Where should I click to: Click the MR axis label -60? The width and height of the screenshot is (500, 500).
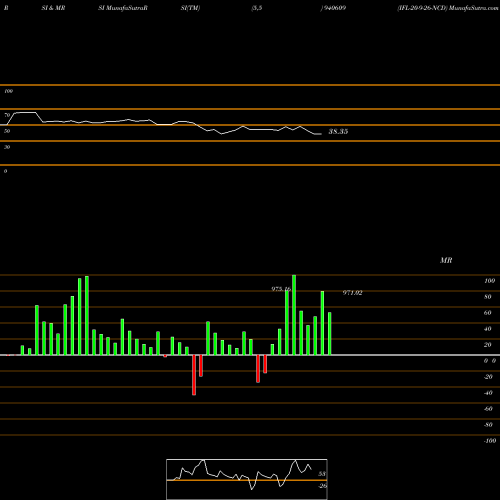coord(488,409)
